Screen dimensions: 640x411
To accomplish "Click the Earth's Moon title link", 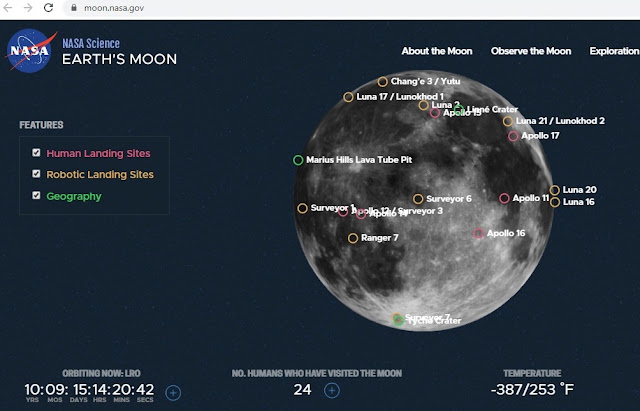I will [x=120, y=59].
